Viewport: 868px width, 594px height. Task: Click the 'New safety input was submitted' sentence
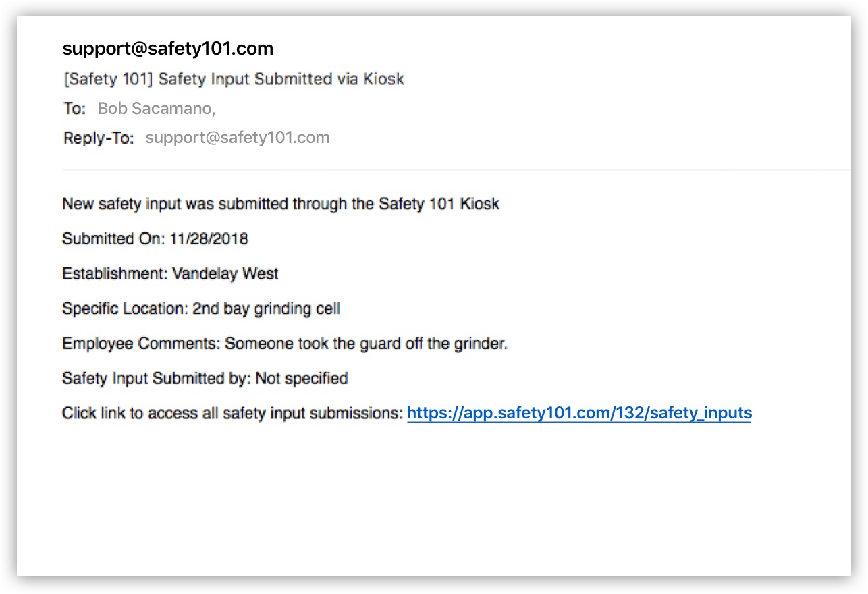[x=281, y=203]
